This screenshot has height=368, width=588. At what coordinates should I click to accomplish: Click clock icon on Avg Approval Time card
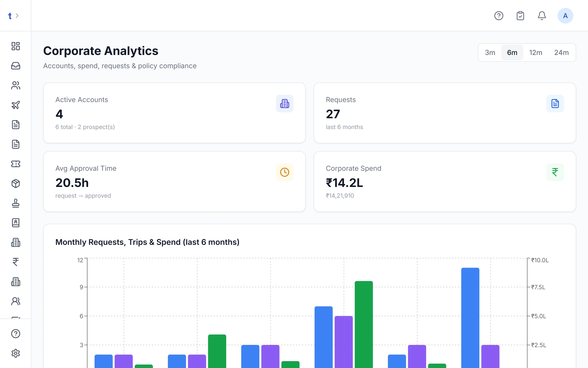pos(285,172)
